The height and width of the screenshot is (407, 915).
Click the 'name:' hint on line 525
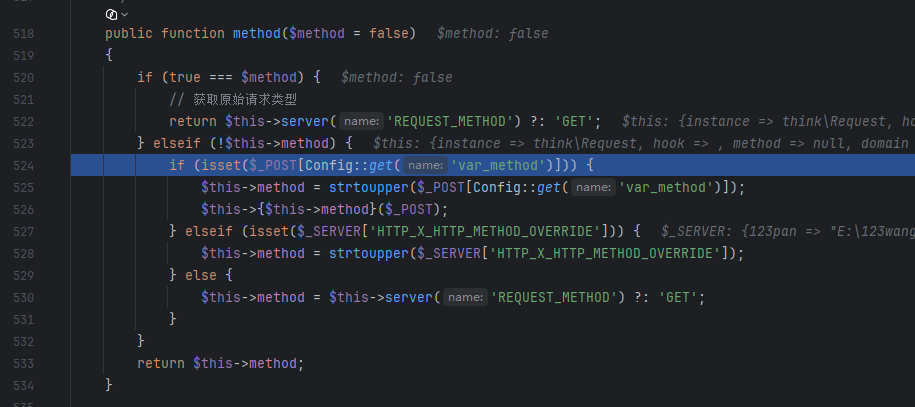pos(593,187)
